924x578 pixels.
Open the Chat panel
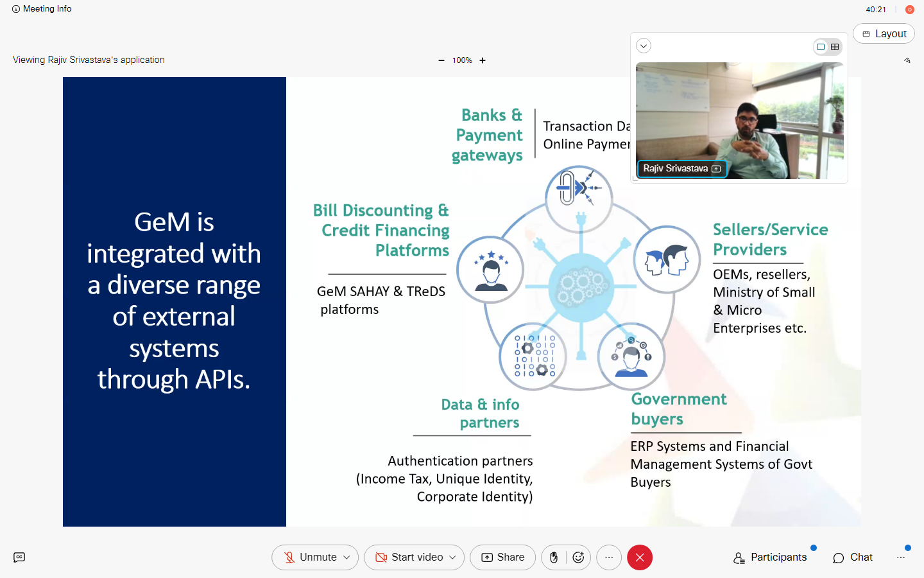pos(853,557)
